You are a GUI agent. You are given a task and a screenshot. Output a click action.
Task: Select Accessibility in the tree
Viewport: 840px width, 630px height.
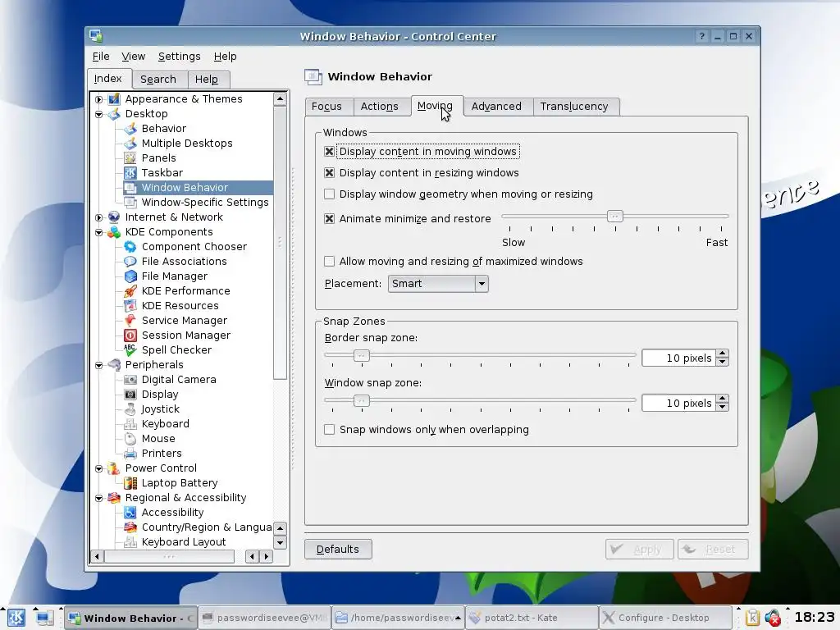point(172,513)
